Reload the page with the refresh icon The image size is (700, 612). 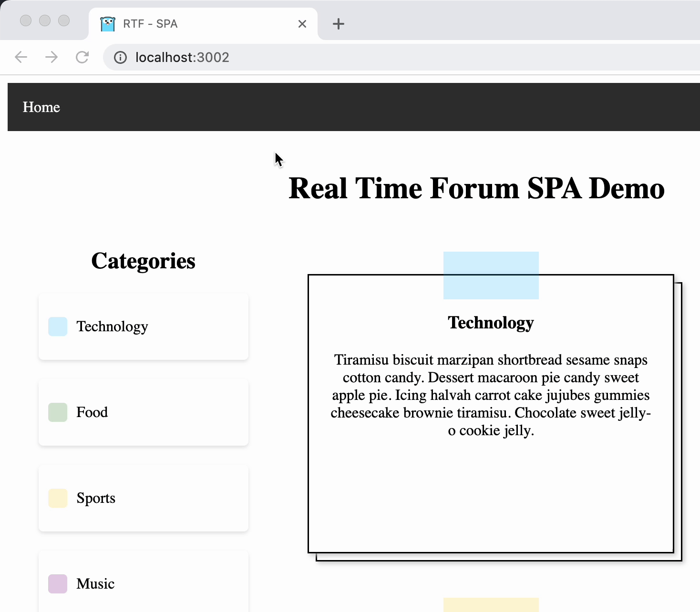tap(82, 57)
